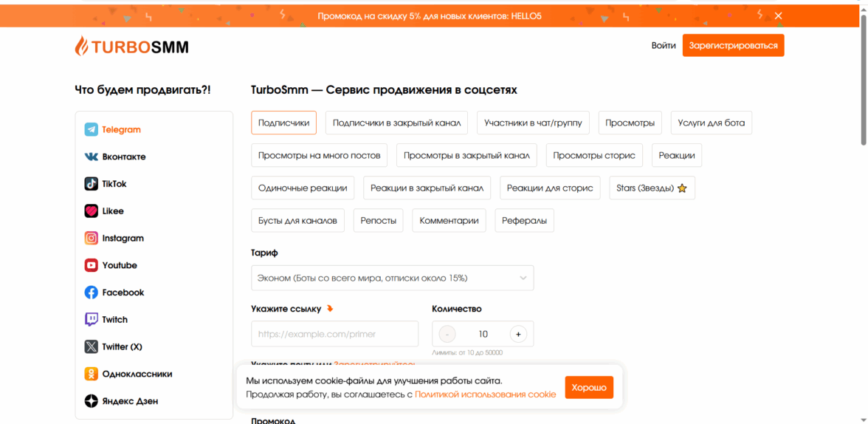Click the orange arrow near Укажите ссылку

click(x=330, y=309)
